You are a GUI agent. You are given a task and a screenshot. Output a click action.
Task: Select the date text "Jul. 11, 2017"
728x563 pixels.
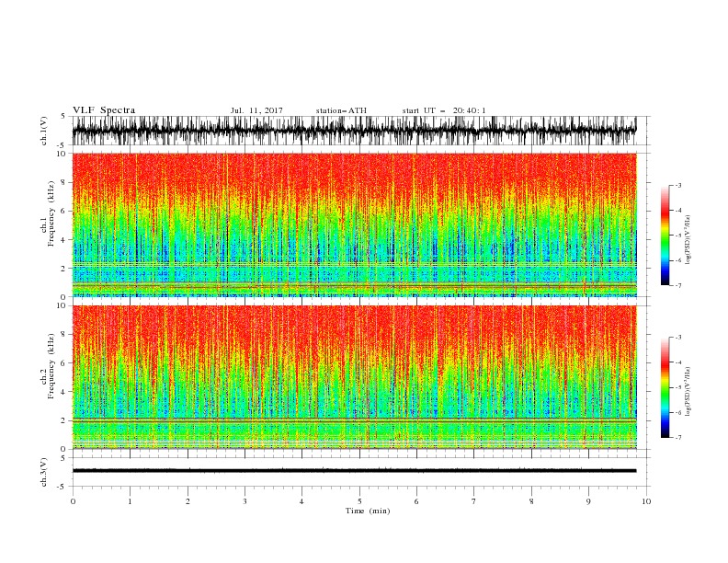256,110
